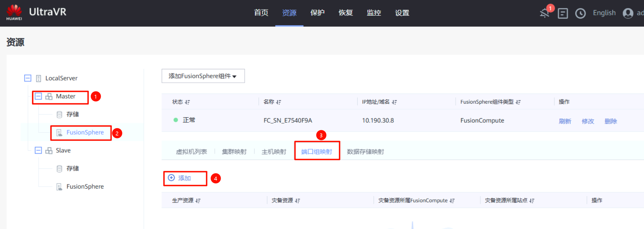Sort the 生产资源 column
The width and height of the screenshot is (644, 229).
point(198,201)
